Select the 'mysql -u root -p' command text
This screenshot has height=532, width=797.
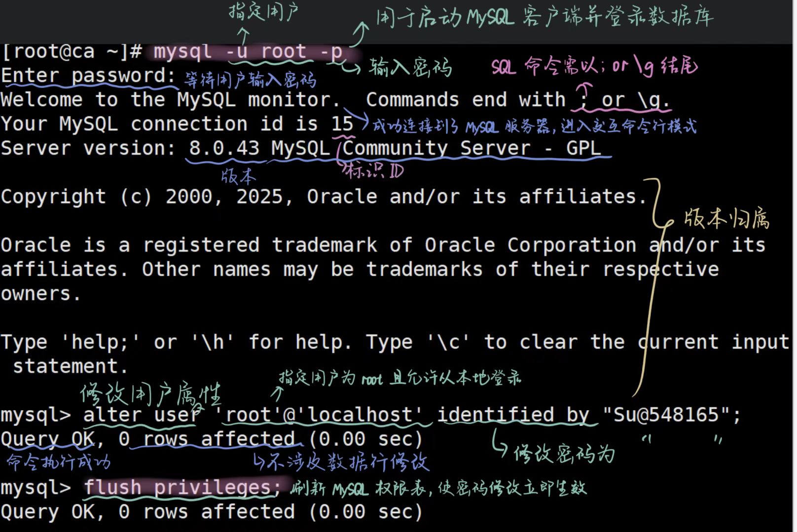pyautogui.click(x=248, y=51)
